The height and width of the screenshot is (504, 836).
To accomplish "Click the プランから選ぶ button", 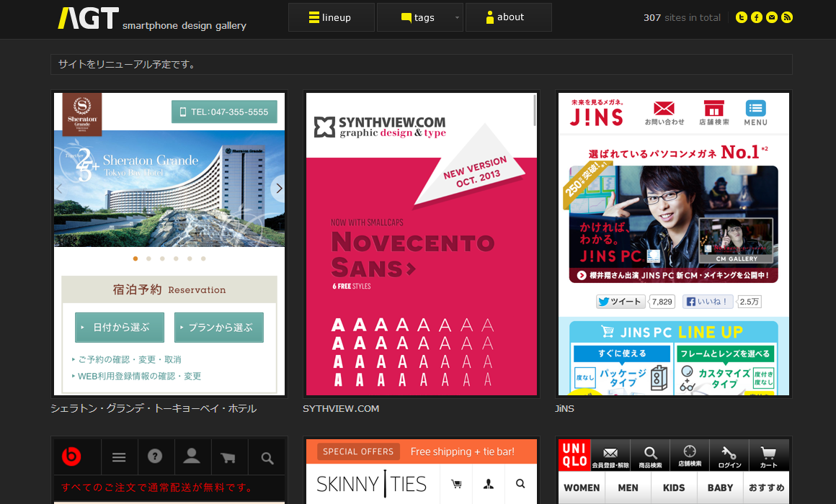I will coord(219,327).
